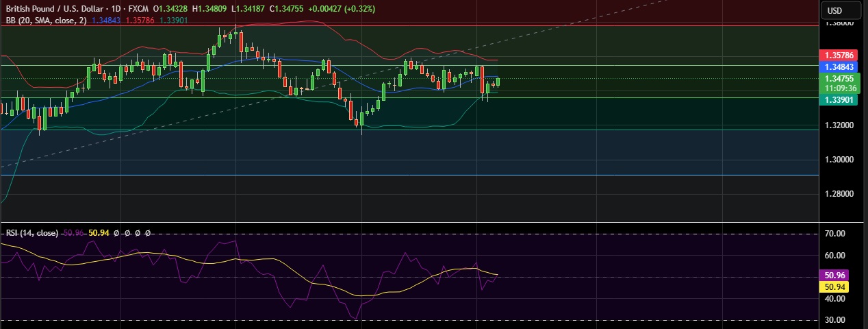This screenshot has height=329, width=868.
Task: Click the 1.28000 price axis tick
Action: click(x=839, y=194)
